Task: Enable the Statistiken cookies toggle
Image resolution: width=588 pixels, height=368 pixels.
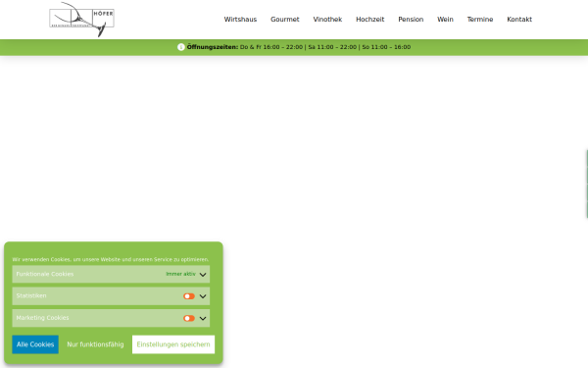Action: point(189,296)
